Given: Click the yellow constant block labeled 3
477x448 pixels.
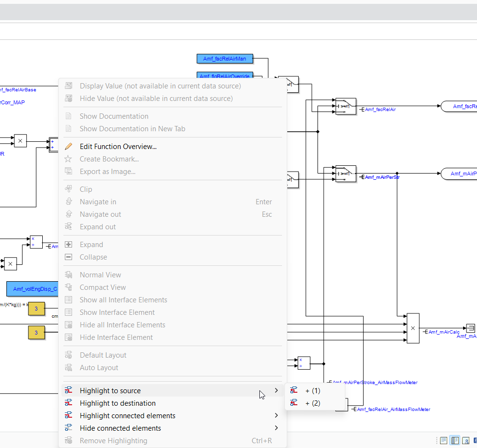Looking at the screenshot, I should [x=37, y=309].
